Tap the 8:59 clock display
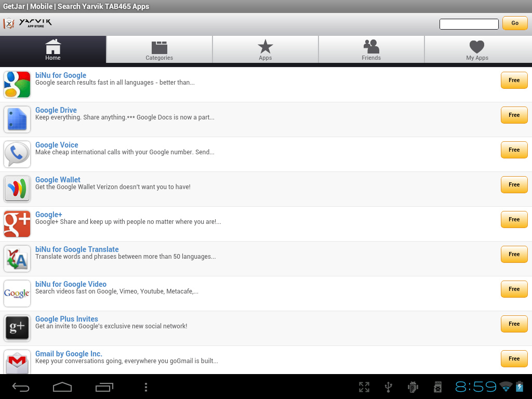 [475, 387]
